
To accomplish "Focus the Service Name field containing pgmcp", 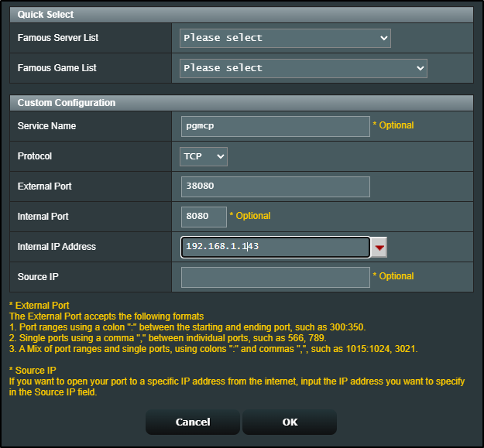I will pyautogui.click(x=275, y=126).
